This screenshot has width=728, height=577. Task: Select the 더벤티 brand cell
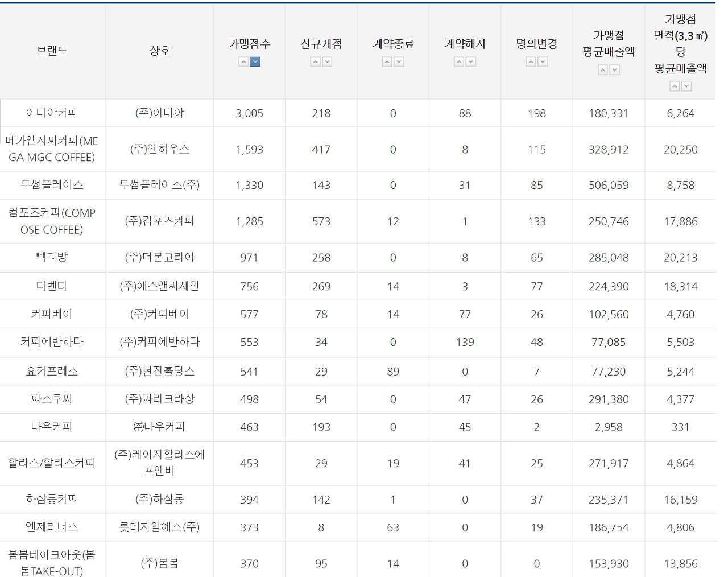coord(52,286)
